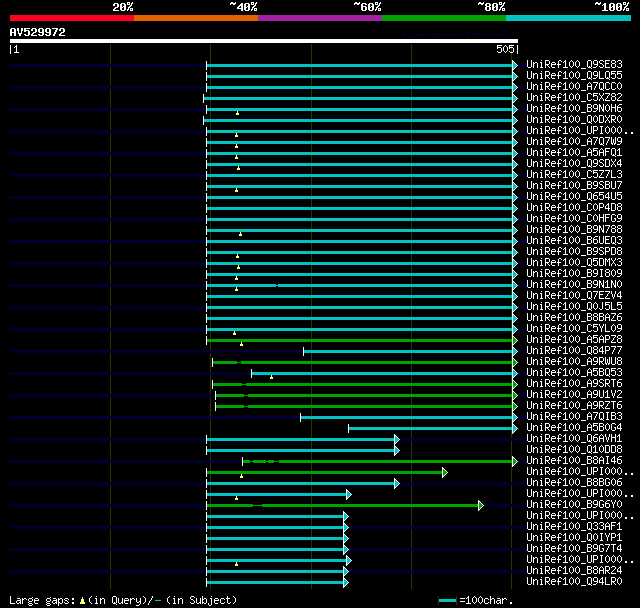Viewport: 640px width, 608px height.
Task: Click the orange ~40% identity color bar
Action: (196, 18)
